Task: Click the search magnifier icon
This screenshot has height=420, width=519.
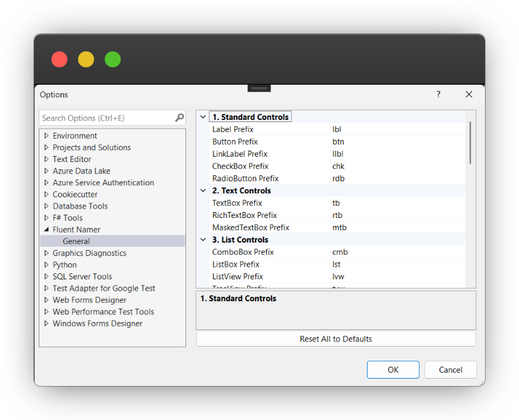Action: [x=179, y=117]
